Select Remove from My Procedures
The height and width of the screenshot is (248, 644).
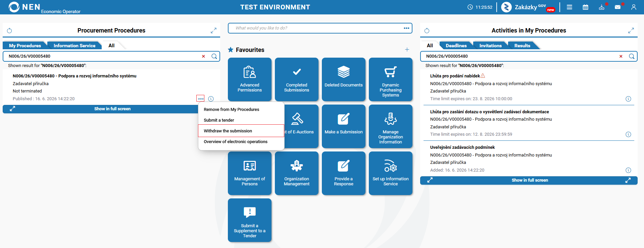[x=241, y=110]
